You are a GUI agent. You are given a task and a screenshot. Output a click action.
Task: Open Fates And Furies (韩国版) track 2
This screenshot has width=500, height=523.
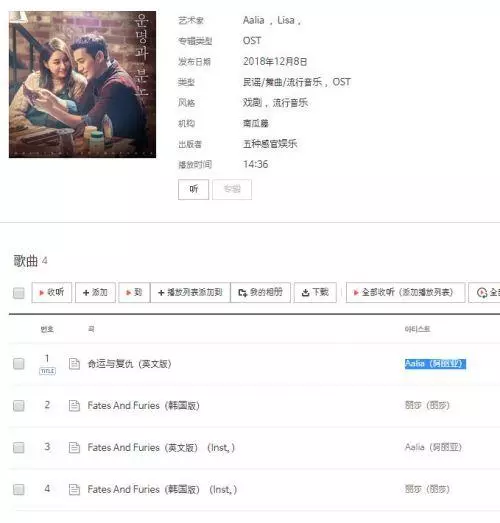pos(143,406)
